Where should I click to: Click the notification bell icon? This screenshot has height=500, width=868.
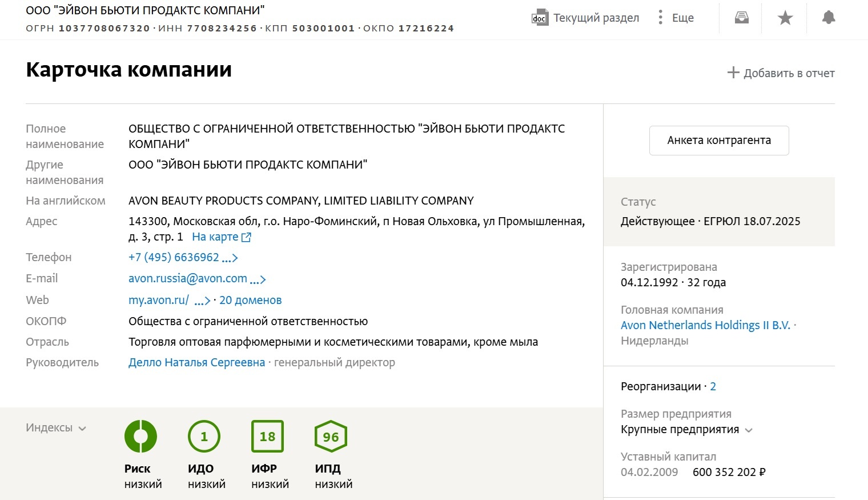(828, 18)
